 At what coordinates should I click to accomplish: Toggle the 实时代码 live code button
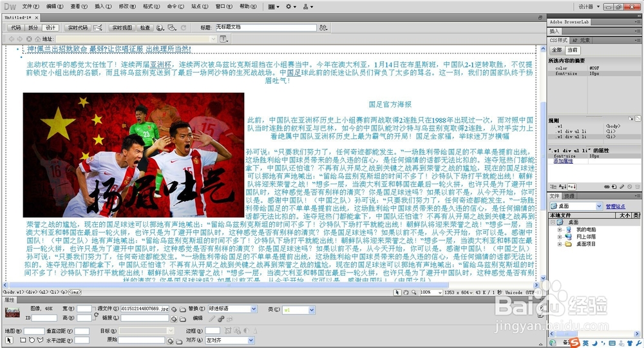click(x=78, y=28)
